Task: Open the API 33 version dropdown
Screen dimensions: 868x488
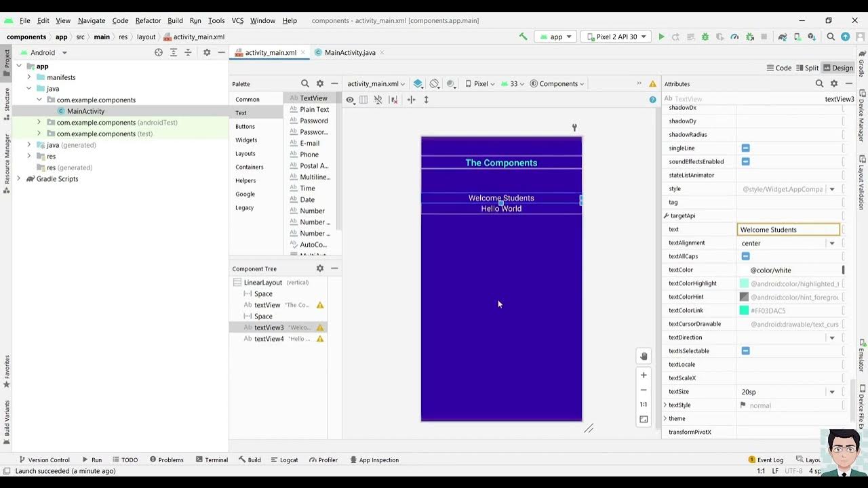Action: (513, 84)
